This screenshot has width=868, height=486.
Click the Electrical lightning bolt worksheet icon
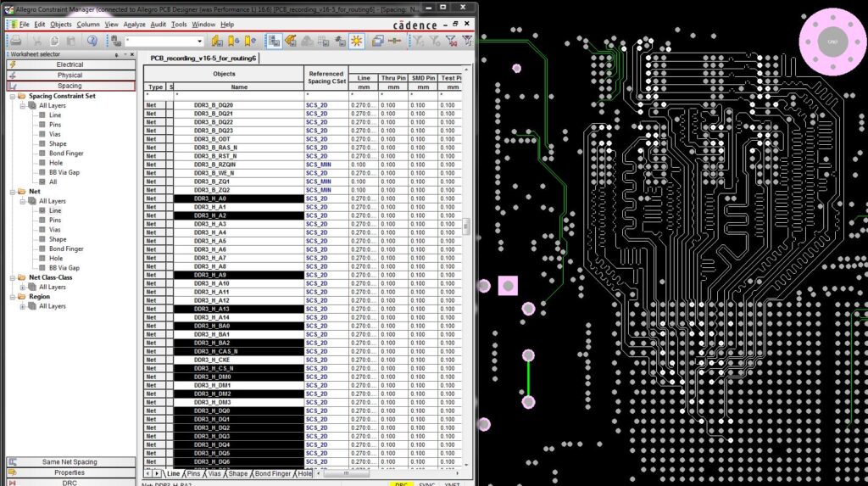(x=13, y=64)
